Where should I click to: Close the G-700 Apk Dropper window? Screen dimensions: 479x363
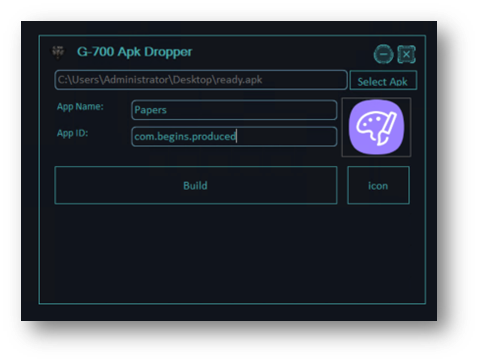pos(406,54)
